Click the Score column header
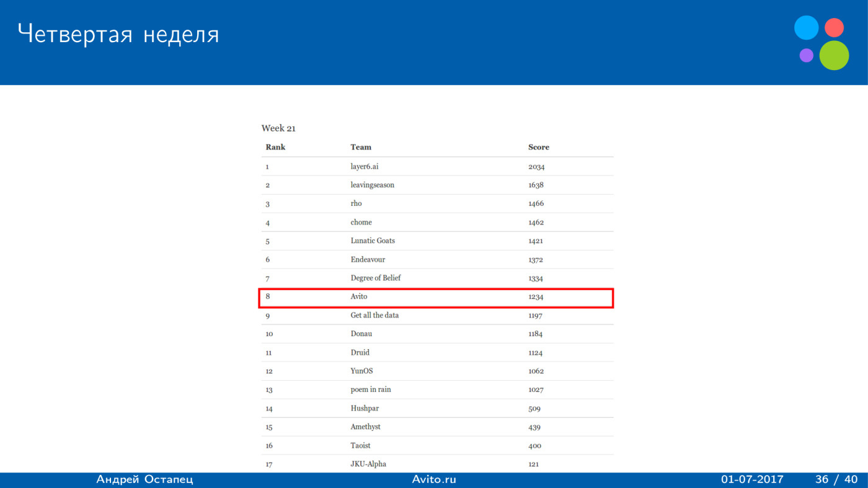 tap(539, 147)
